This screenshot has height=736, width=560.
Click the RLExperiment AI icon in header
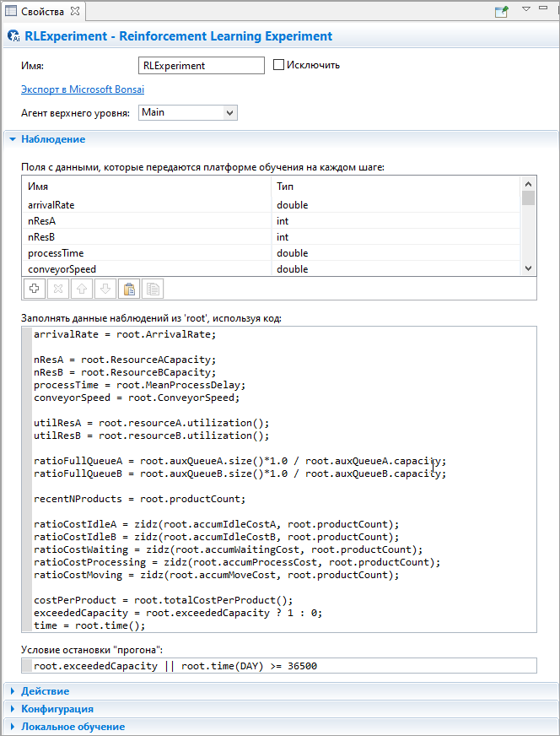coord(13,36)
